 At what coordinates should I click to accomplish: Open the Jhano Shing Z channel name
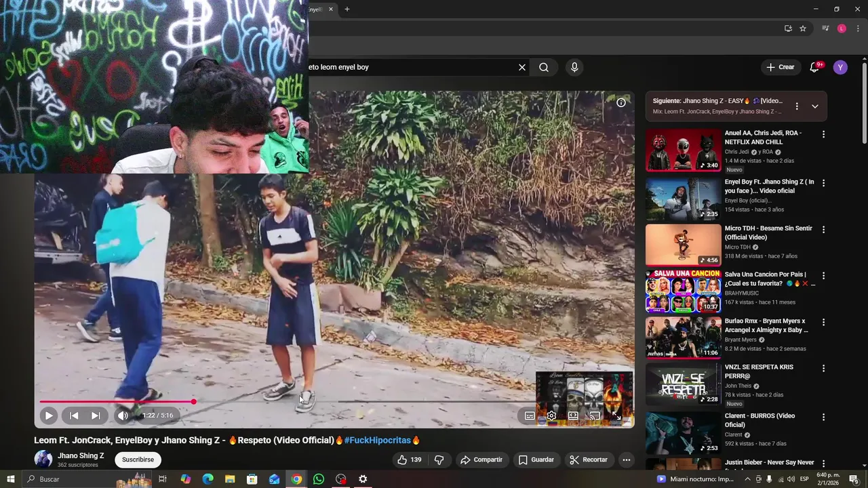[81, 455]
